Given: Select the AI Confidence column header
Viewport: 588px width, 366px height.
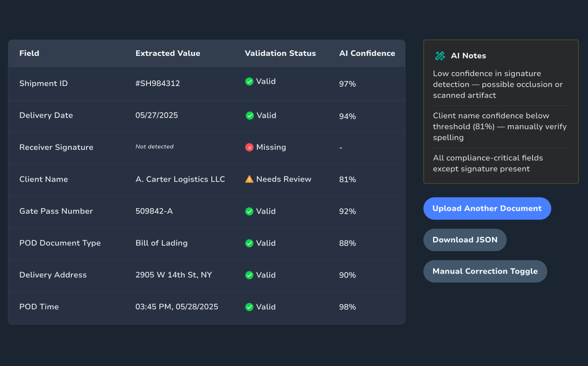Looking at the screenshot, I should (367, 53).
